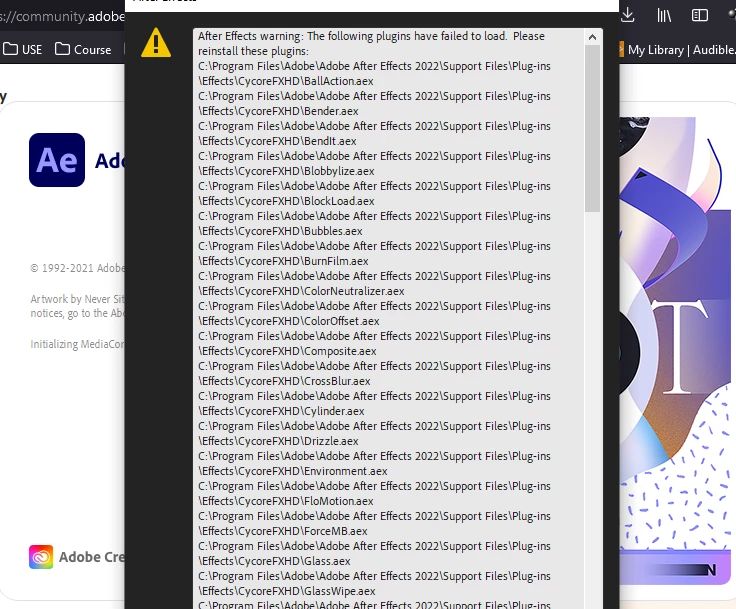Click the 'After Effects warning' heading text
The height and width of the screenshot is (609, 736).
pos(251,37)
